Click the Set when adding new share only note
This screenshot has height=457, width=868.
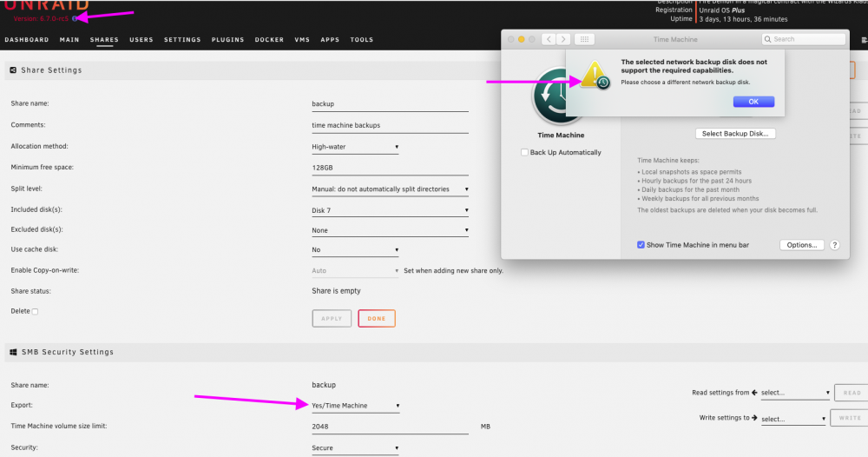[453, 271]
